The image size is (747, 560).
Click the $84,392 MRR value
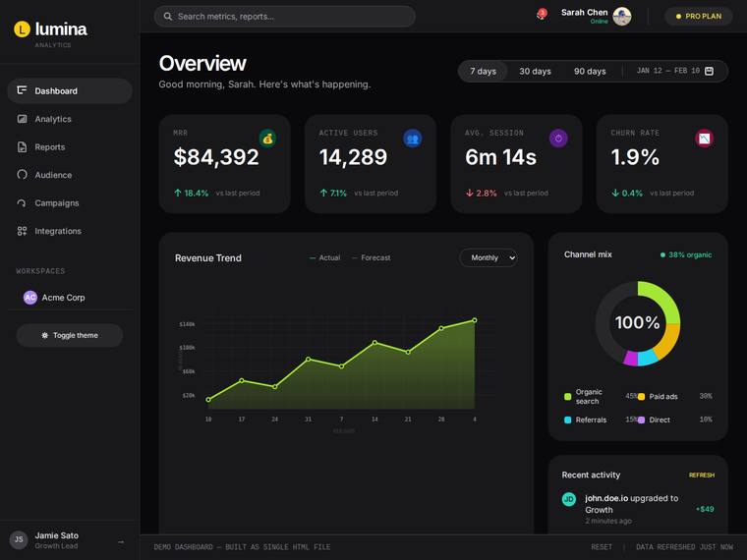coord(216,157)
